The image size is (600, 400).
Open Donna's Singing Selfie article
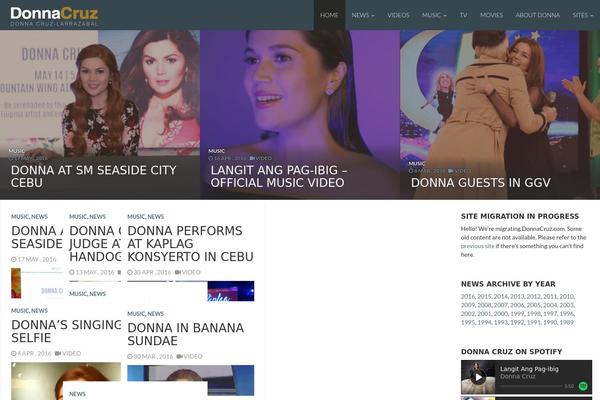(x=66, y=331)
